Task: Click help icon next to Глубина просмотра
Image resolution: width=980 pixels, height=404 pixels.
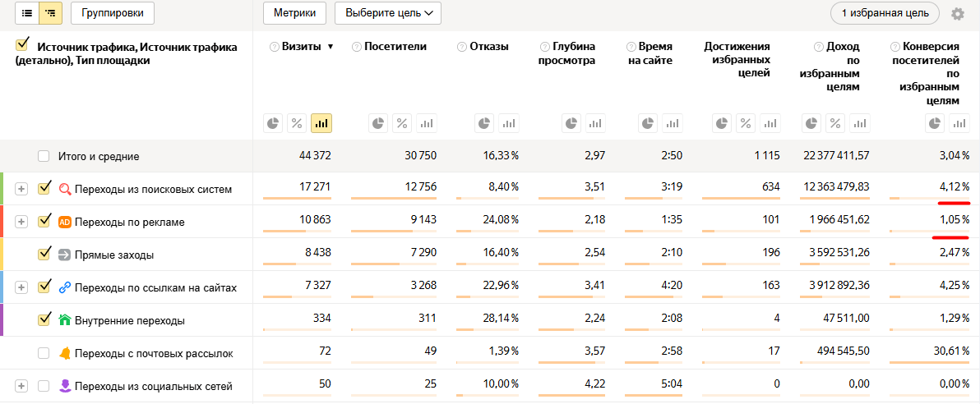Action: [544, 47]
